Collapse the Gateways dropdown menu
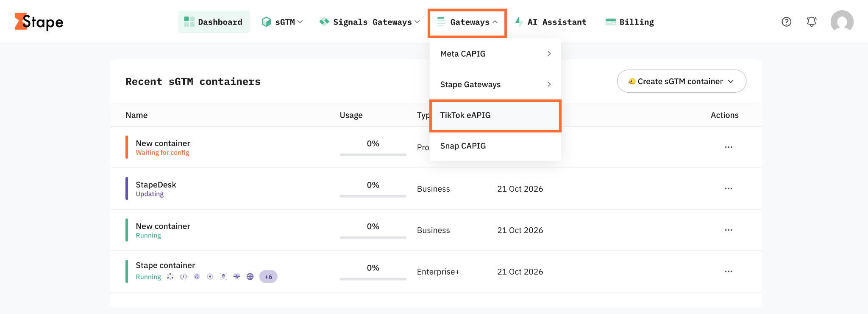Screen dimensions: 868x314 (467, 22)
